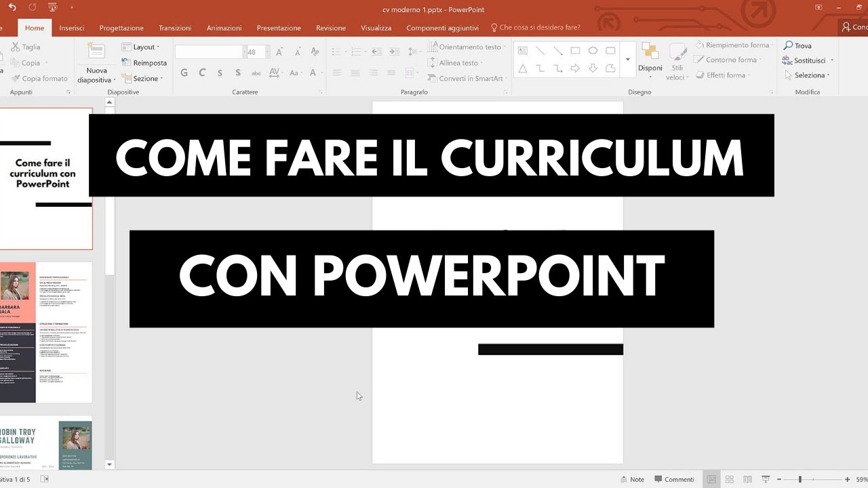Click Reimposta slide button

[144, 62]
